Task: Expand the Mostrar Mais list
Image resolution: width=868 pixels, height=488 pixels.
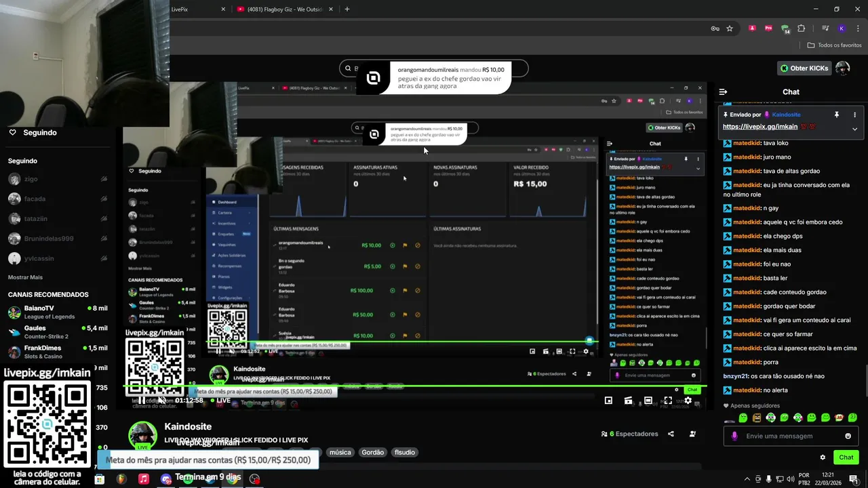Action: click(x=25, y=277)
